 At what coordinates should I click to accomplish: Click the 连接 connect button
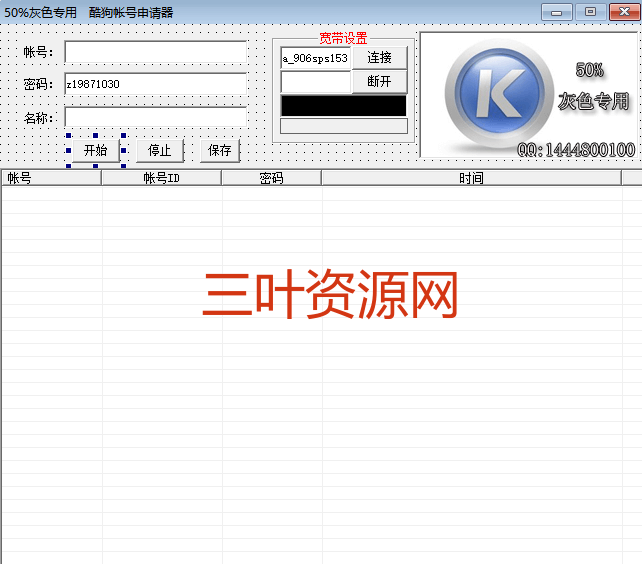click(x=379, y=58)
